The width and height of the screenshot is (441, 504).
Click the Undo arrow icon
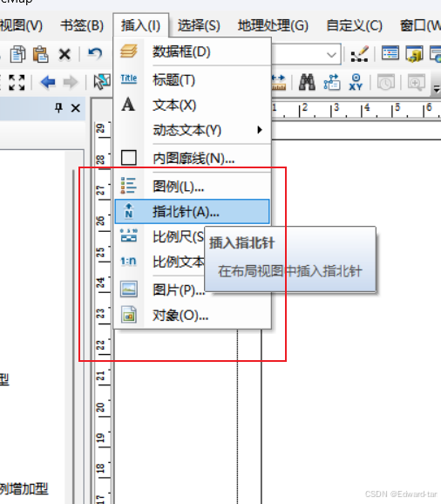[x=95, y=54]
